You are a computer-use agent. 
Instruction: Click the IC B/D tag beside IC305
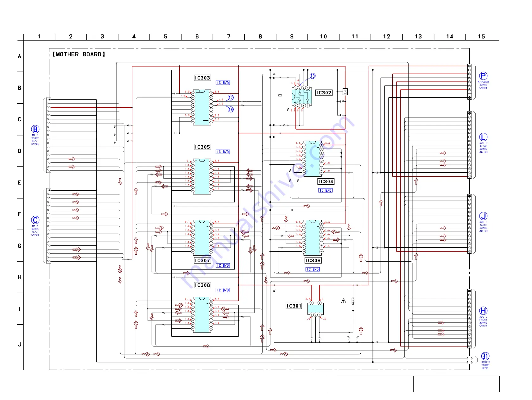[223, 152]
